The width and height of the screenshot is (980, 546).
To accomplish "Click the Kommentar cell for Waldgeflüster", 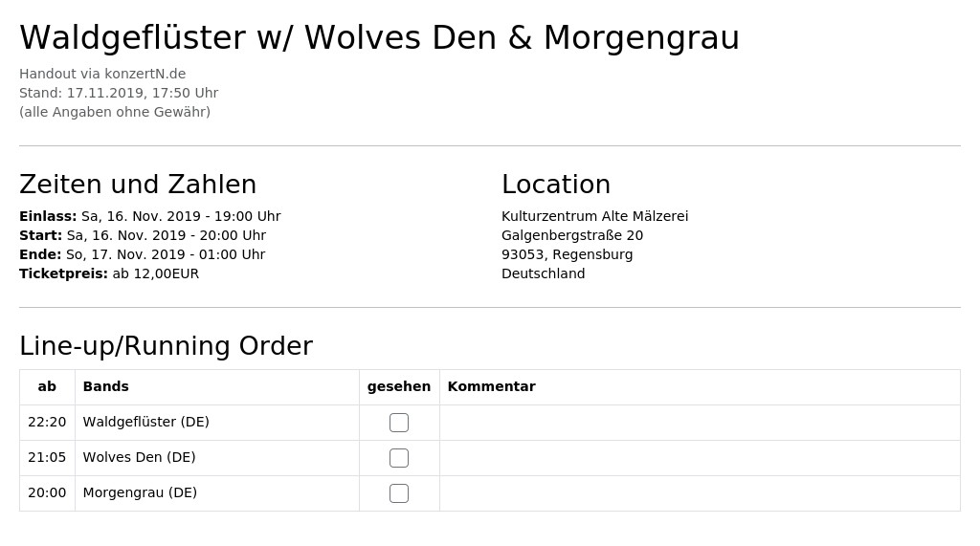I will 700,423.
